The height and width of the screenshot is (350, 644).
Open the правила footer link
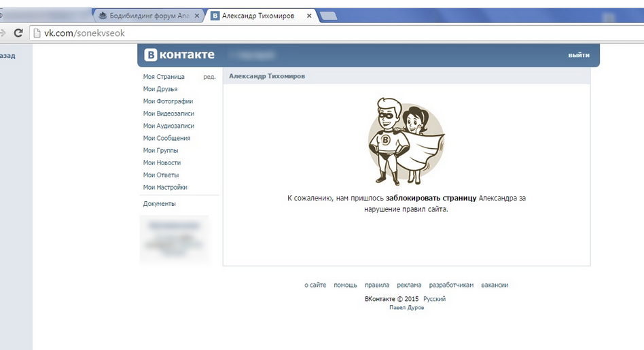(376, 285)
